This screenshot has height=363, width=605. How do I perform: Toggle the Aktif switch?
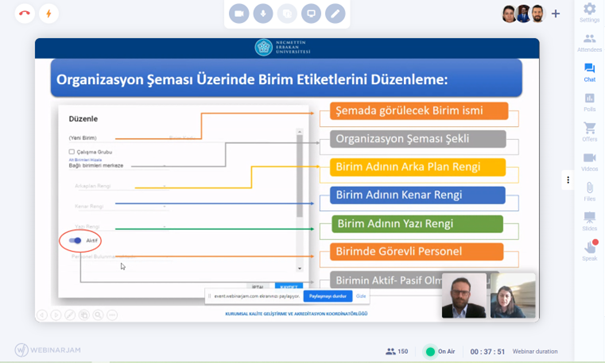(x=75, y=240)
